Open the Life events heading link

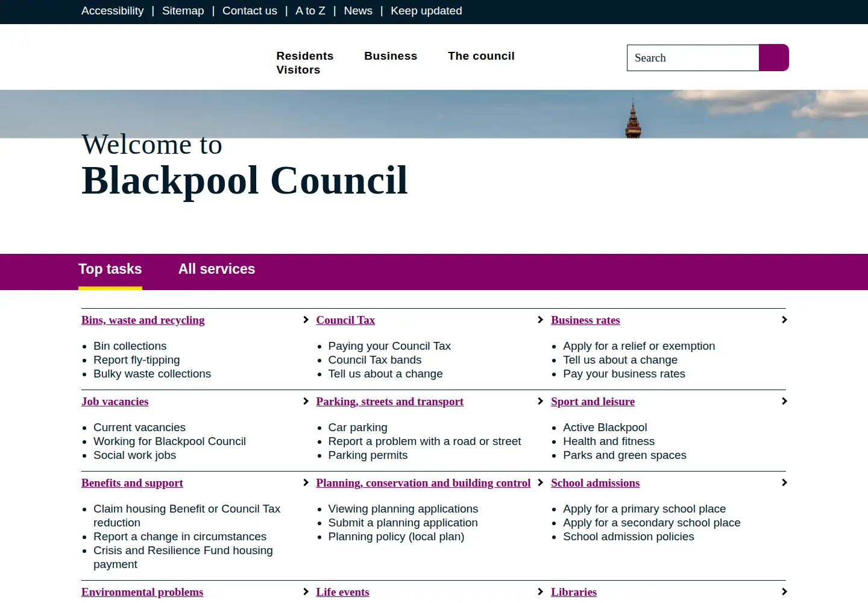[342, 592]
